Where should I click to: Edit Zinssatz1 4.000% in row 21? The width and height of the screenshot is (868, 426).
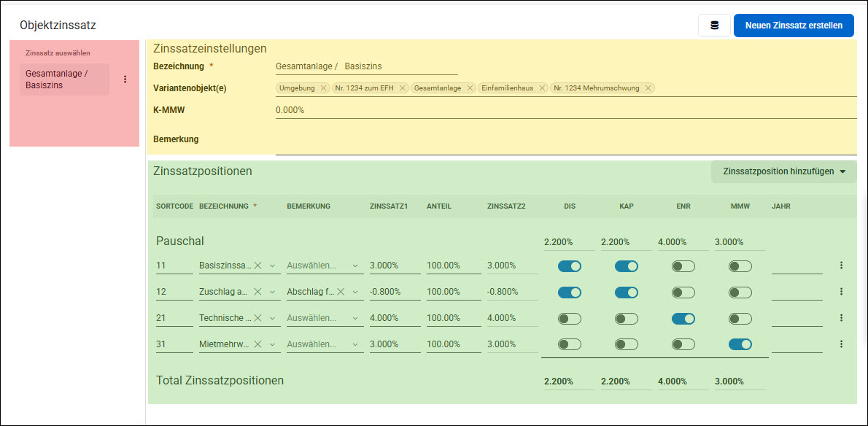[395, 318]
